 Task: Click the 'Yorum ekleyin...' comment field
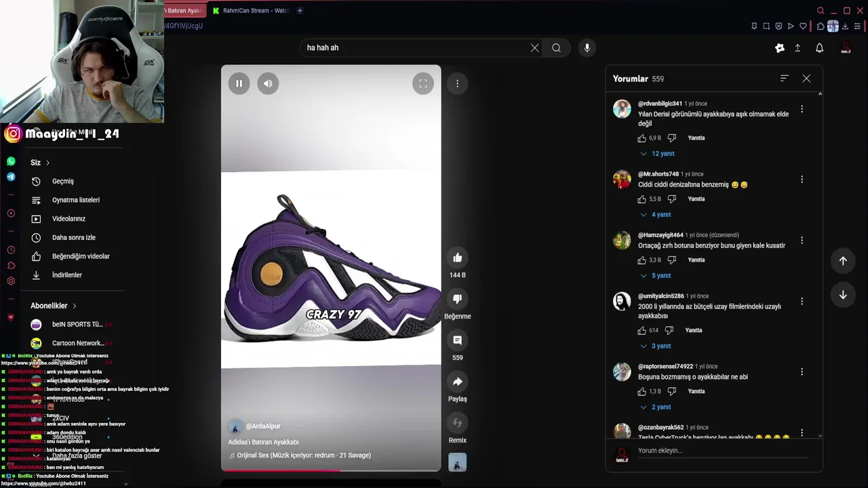pyautogui.click(x=723, y=451)
